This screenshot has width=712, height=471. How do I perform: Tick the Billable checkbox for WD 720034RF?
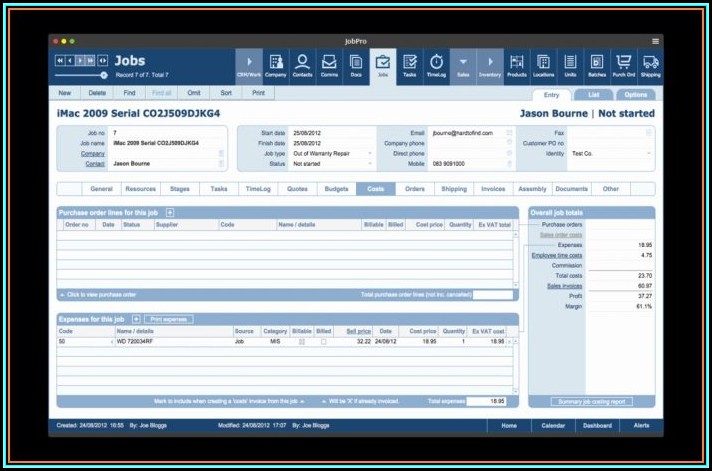pyautogui.click(x=302, y=342)
